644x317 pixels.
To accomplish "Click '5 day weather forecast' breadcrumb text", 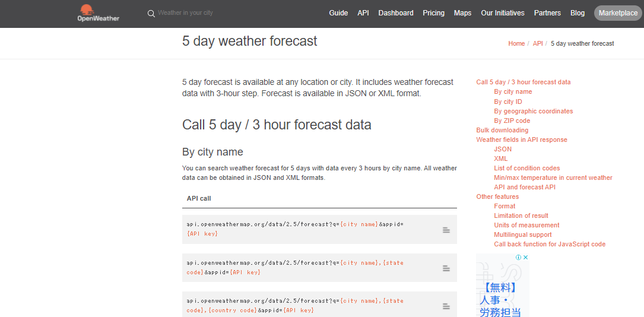I will click(582, 43).
